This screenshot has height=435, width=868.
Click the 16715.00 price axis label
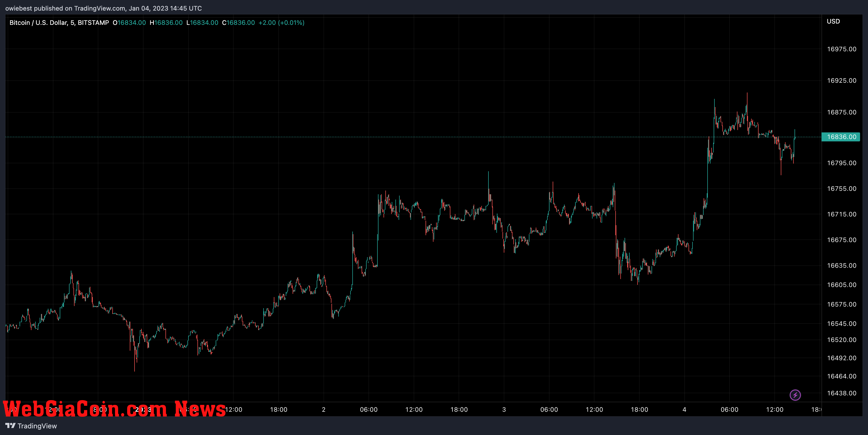(x=841, y=214)
